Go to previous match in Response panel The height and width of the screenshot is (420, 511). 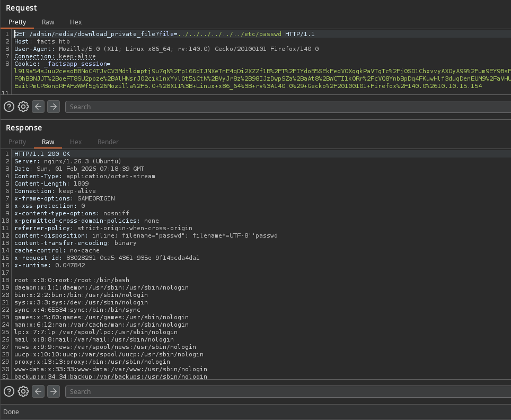coord(38,391)
